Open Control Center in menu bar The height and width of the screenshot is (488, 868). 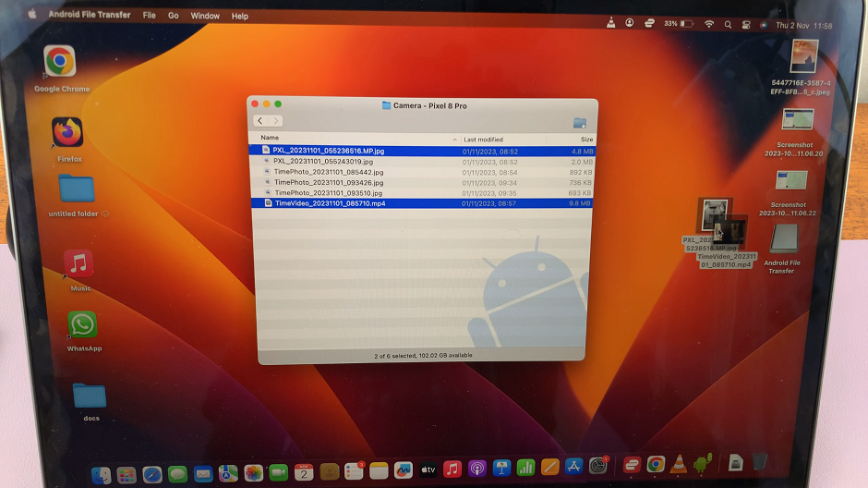click(x=746, y=25)
